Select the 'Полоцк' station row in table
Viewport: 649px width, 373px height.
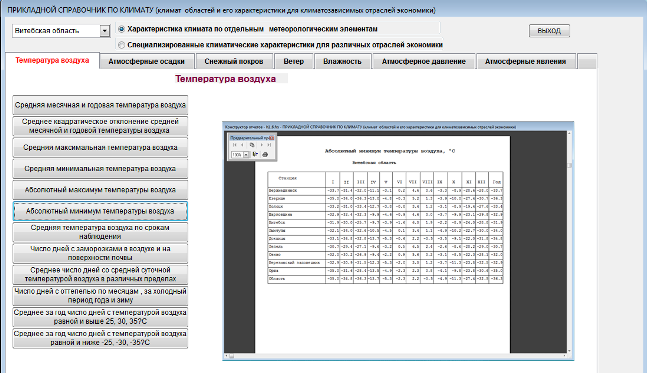385,206
